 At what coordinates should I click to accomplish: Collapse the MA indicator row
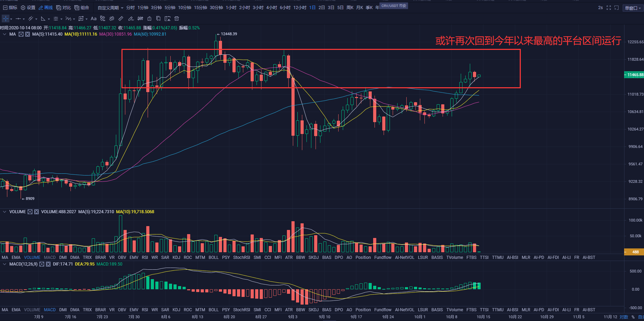[5, 34]
